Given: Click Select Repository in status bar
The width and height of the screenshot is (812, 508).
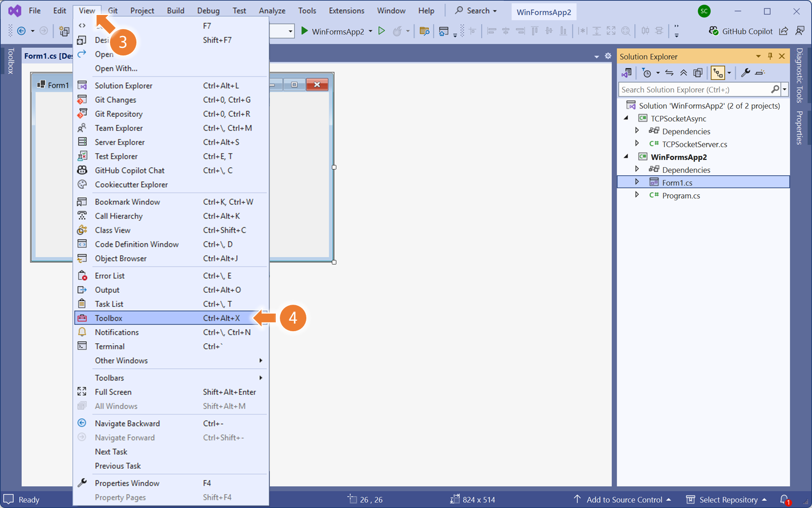Looking at the screenshot, I should point(727,500).
